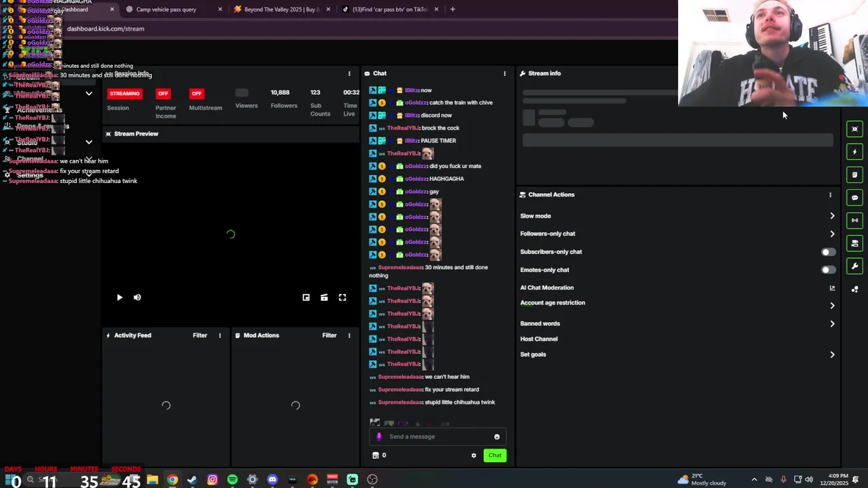Image resolution: width=868 pixels, height=488 pixels.
Task: Open Channel Actions three-dot menu
Action: [830, 195]
